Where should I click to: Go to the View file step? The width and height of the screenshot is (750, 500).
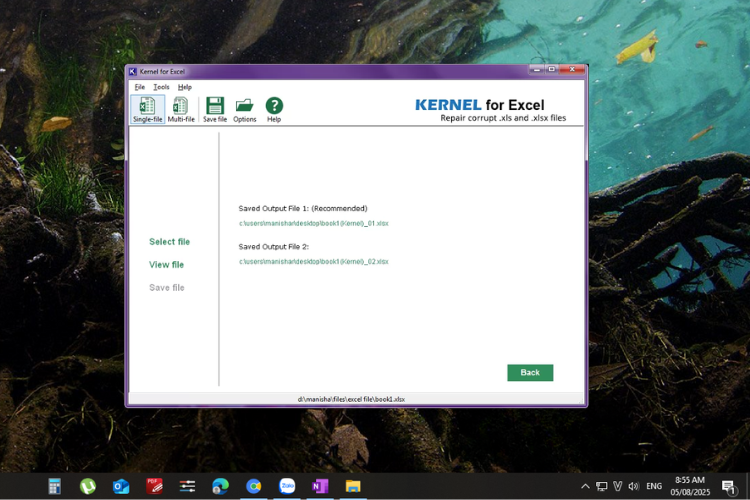point(166,265)
